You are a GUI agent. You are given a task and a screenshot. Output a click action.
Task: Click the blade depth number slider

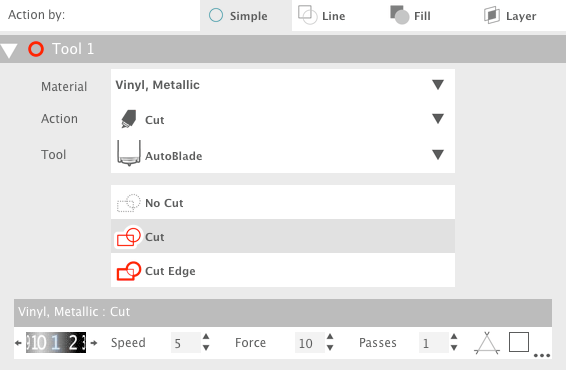pyautogui.click(x=56, y=343)
